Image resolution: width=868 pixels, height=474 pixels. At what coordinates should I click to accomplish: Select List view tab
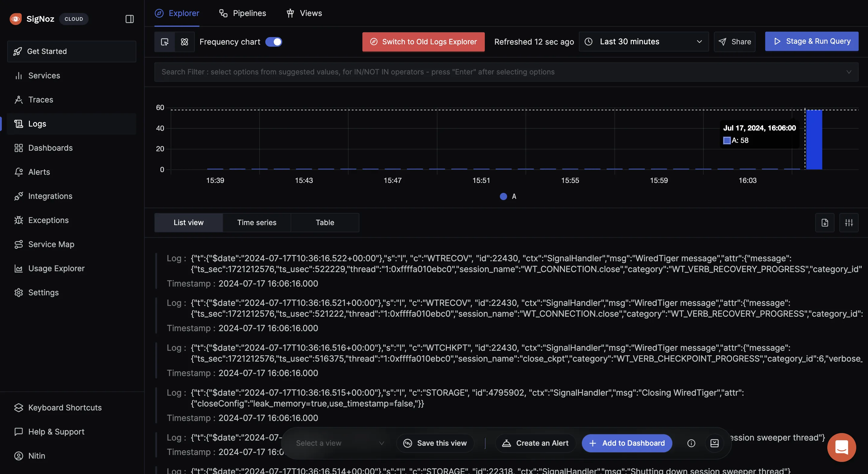pos(189,223)
